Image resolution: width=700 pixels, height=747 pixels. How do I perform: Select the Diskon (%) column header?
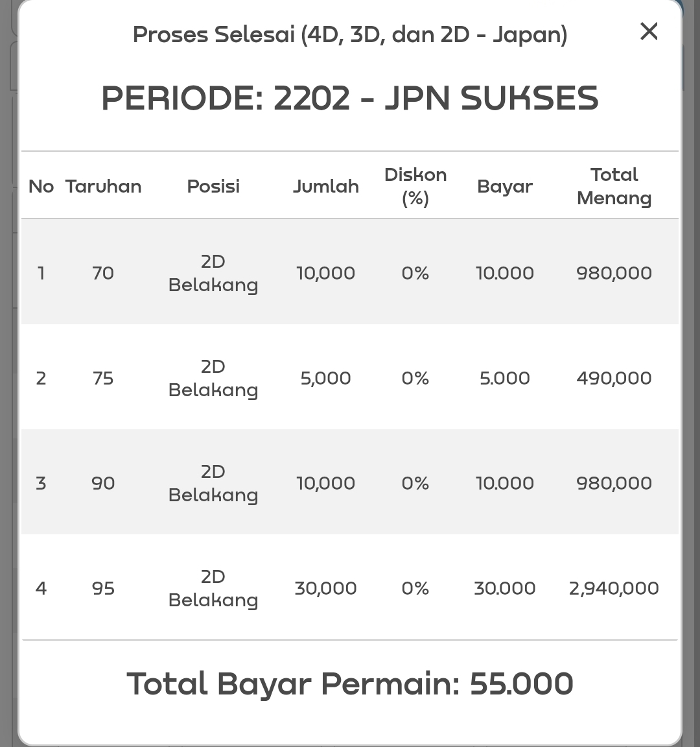pyautogui.click(x=415, y=186)
